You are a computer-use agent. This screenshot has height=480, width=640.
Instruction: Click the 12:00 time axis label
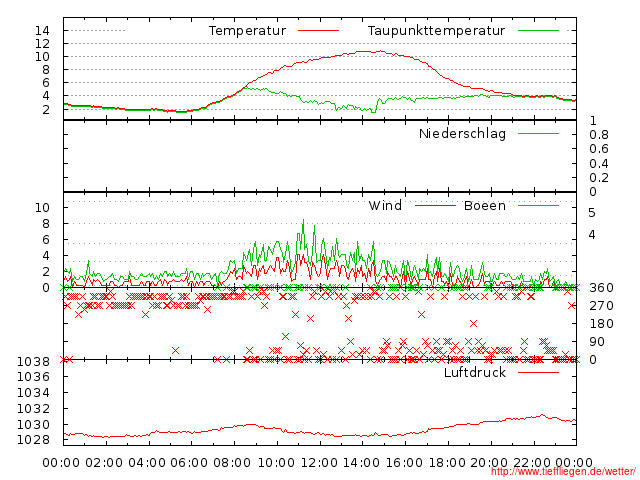(320, 463)
